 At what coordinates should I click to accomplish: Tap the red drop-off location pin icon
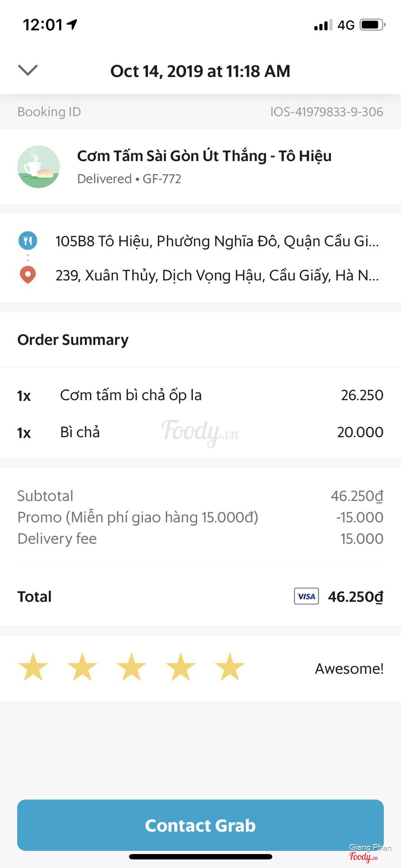tap(28, 274)
